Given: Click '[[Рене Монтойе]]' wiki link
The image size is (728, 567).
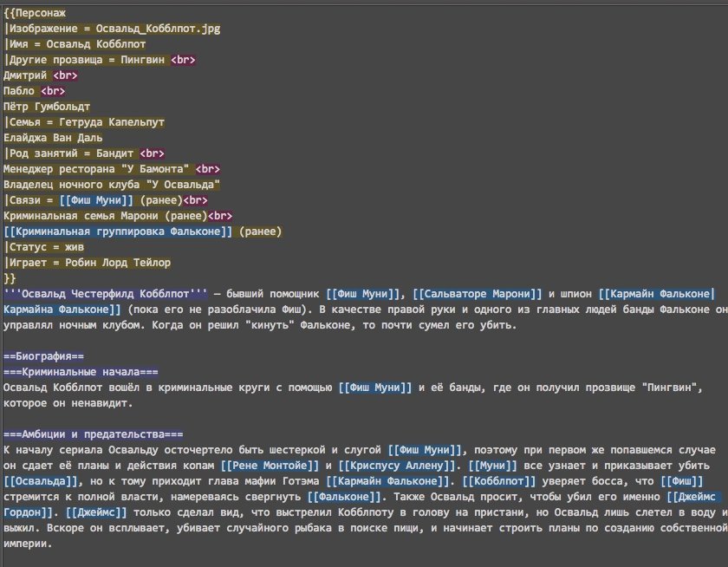Looking at the screenshot, I should click(270, 466).
